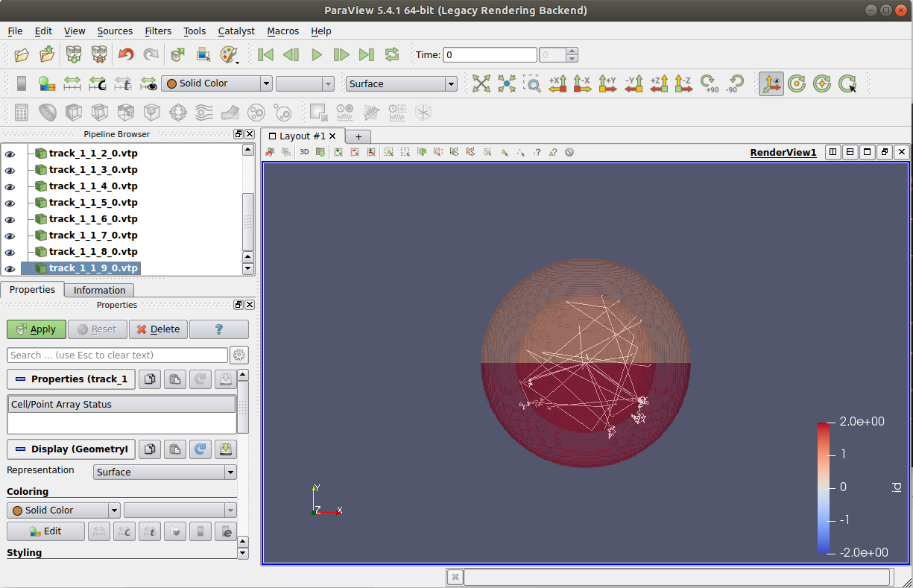The image size is (913, 588).
Task: Switch to the Information tab
Action: pos(98,290)
